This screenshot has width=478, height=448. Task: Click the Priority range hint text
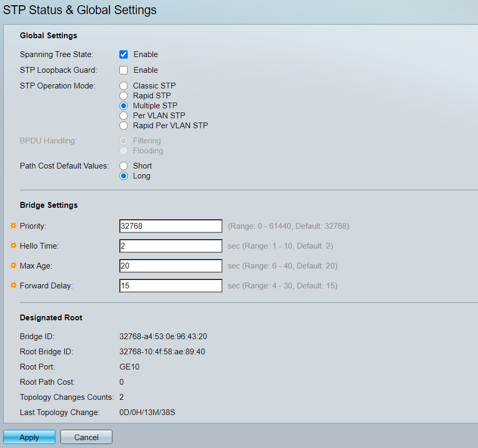coord(288,226)
